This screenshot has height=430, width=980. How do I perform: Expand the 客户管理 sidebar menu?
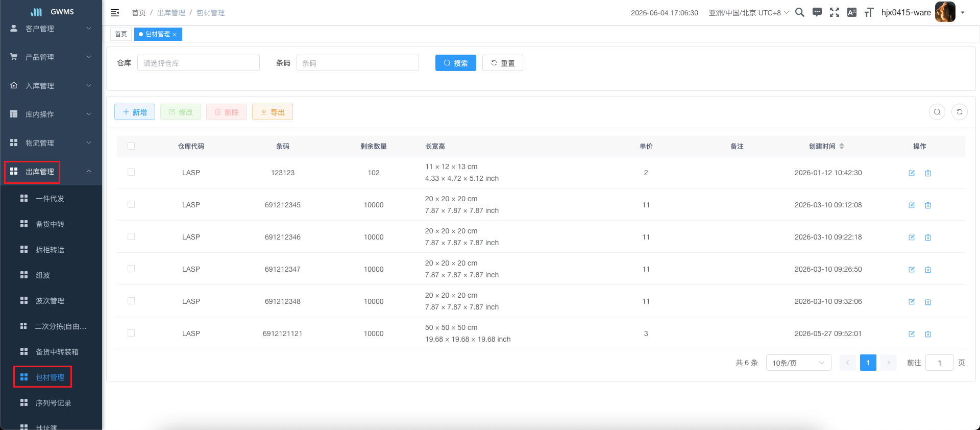[51, 29]
